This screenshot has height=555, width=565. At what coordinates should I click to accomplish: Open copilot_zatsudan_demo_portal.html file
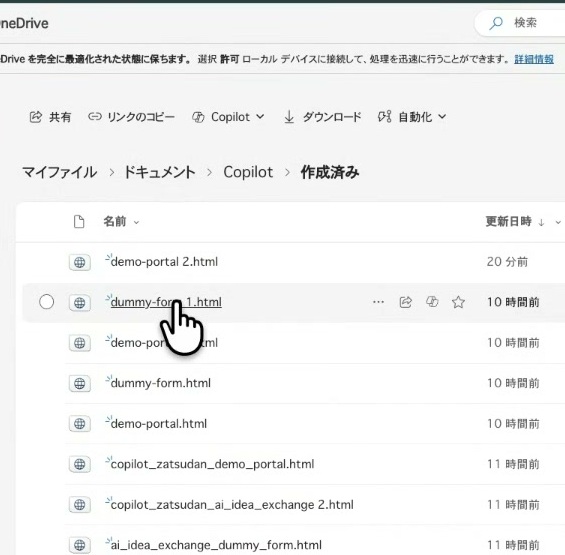pos(213,464)
